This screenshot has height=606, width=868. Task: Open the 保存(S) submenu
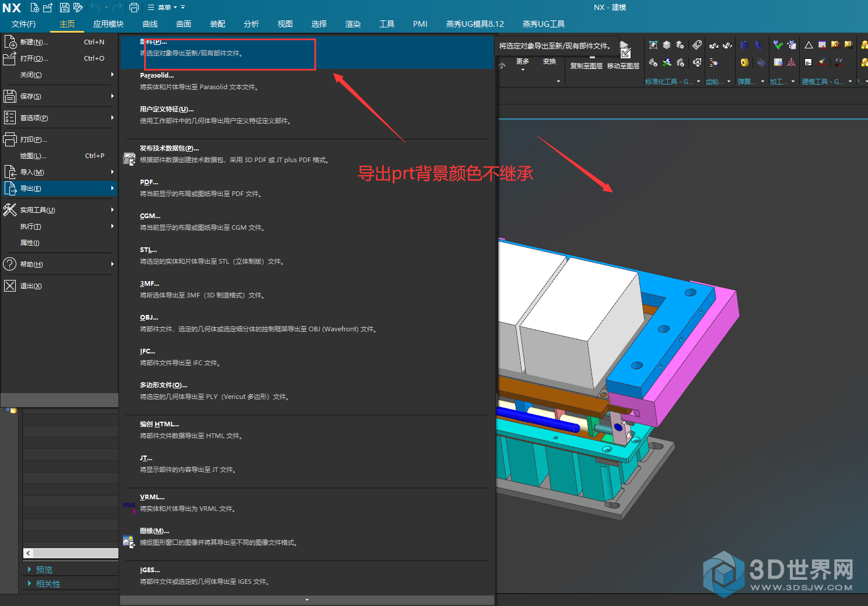(60, 96)
